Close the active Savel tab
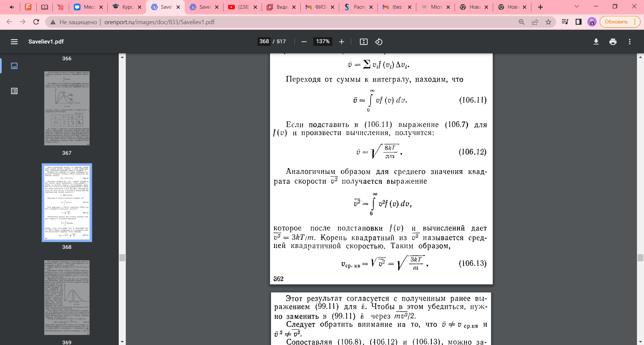 pyautogui.click(x=178, y=7)
